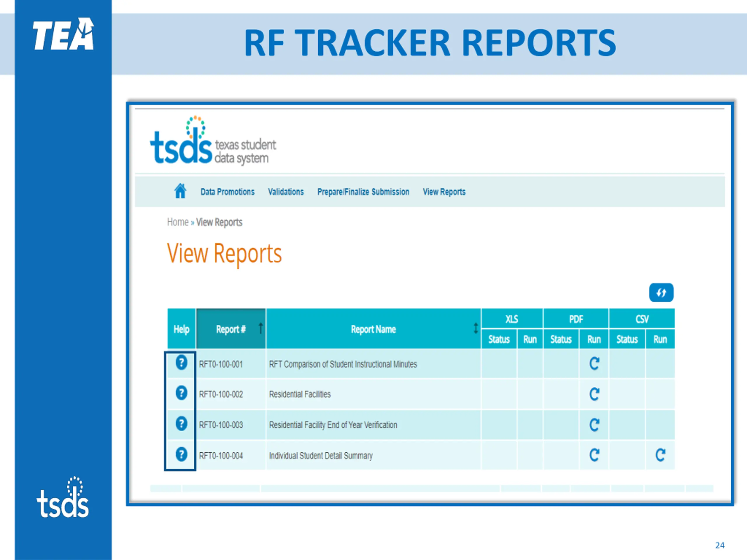Run PDF for RFT Comparison of Student Instructional Minutes
This screenshot has height=560, width=747.
(x=594, y=363)
